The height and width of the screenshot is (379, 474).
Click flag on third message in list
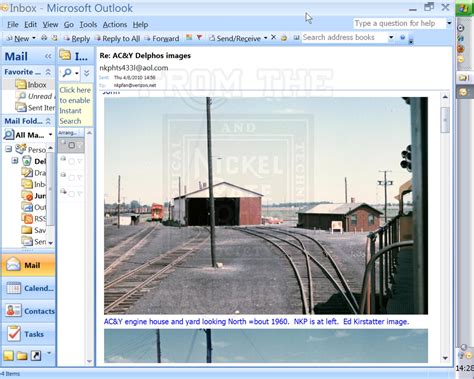(x=79, y=178)
